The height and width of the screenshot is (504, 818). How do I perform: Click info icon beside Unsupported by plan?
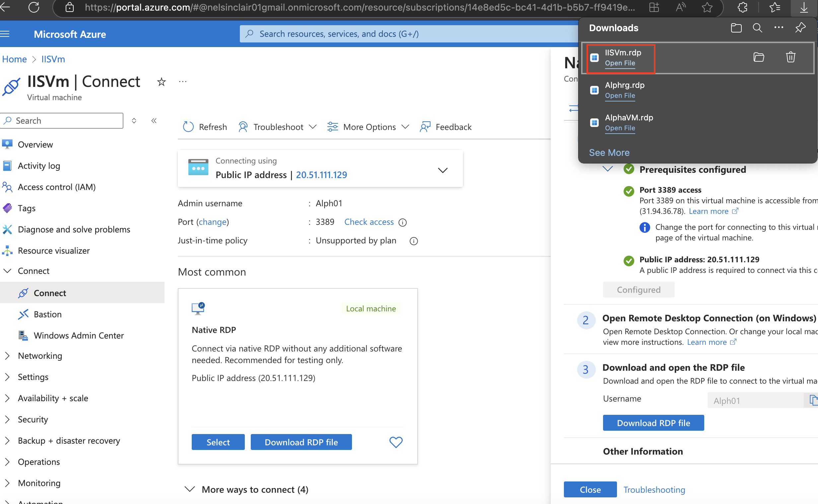(414, 241)
